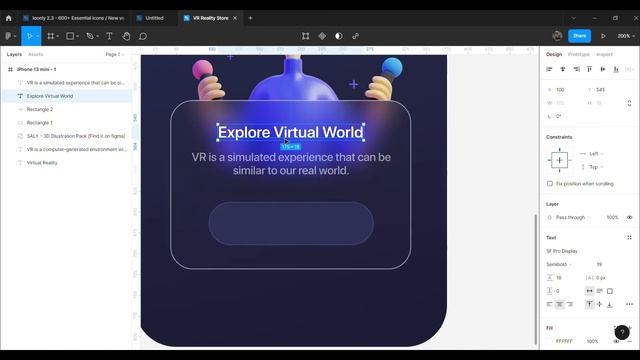Open shape tools dropdown arrow
Screen dimensions: 640x360
pyautogui.click(x=78, y=36)
